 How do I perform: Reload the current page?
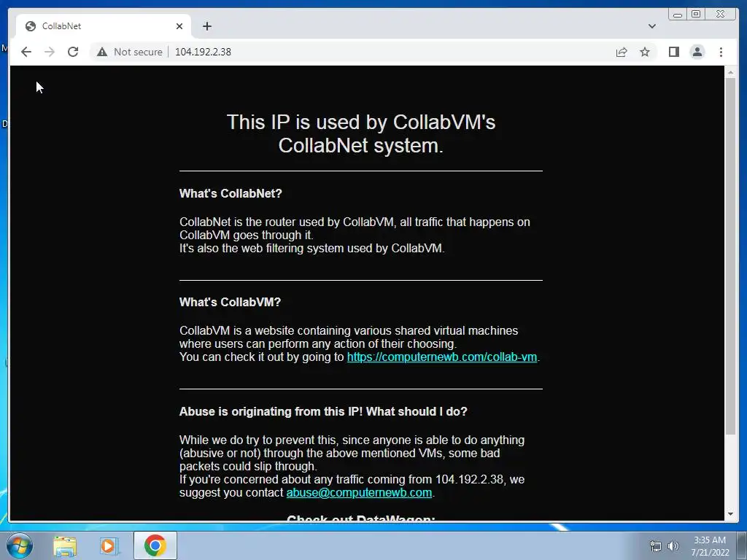click(73, 52)
